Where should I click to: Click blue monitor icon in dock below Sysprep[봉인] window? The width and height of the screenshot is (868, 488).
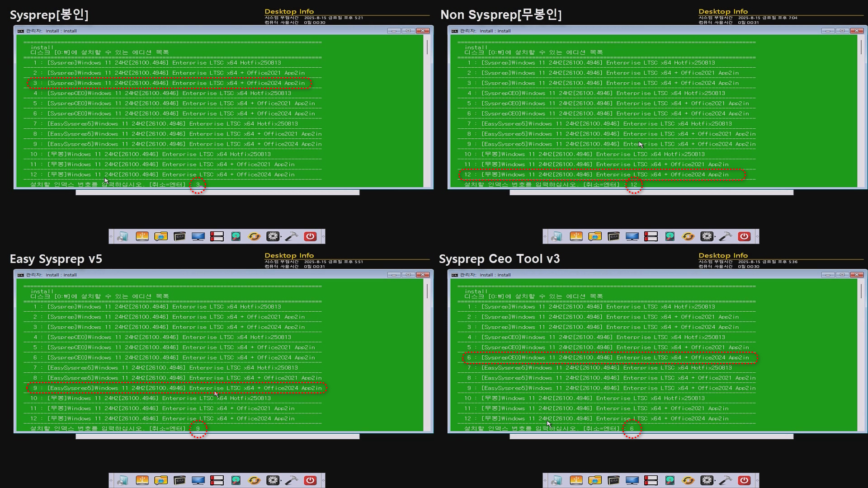click(198, 236)
